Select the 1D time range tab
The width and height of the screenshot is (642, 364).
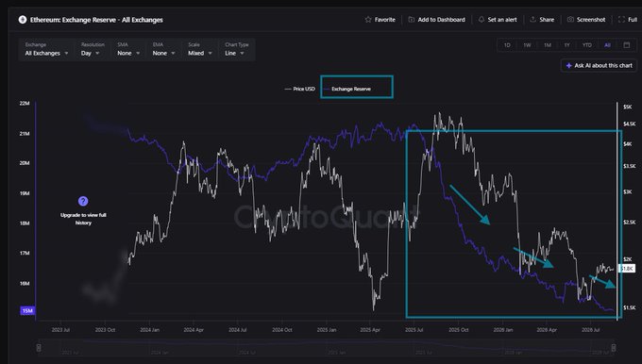tap(507, 45)
